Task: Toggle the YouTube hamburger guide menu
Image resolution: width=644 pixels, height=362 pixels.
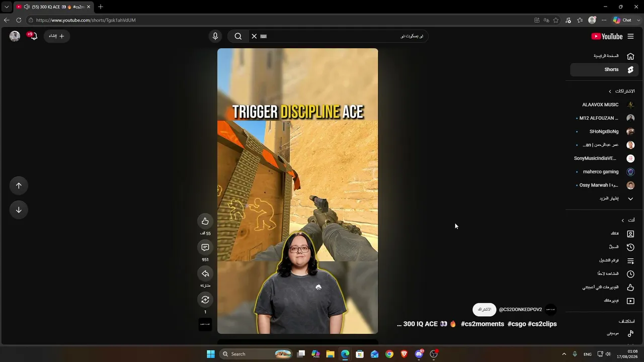Action: [x=630, y=36]
